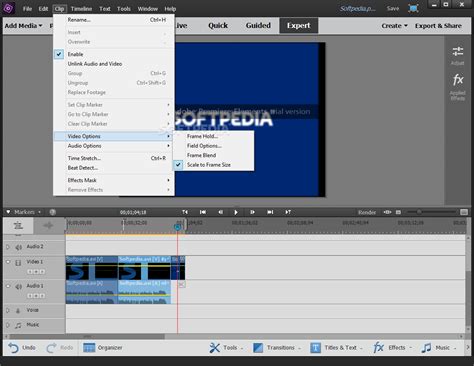This screenshot has height=366, width=474.
Task: Click the Save button
Action: point(393,9)
